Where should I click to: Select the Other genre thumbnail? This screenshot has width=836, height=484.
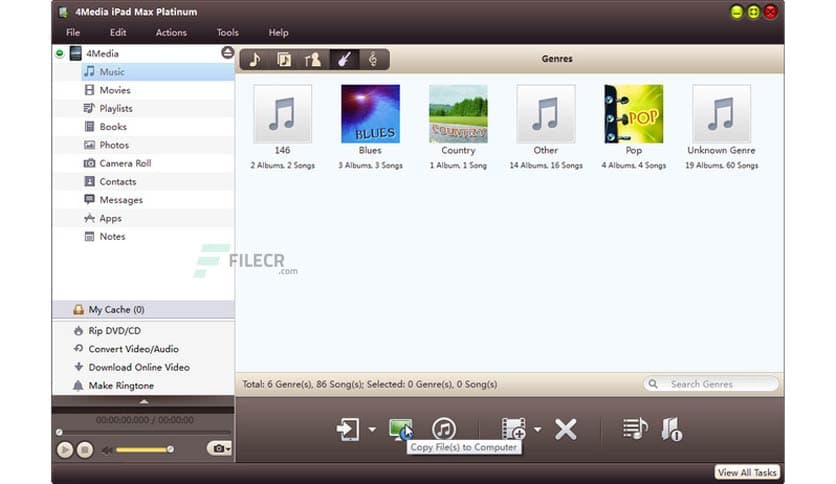tap(546, 114)
